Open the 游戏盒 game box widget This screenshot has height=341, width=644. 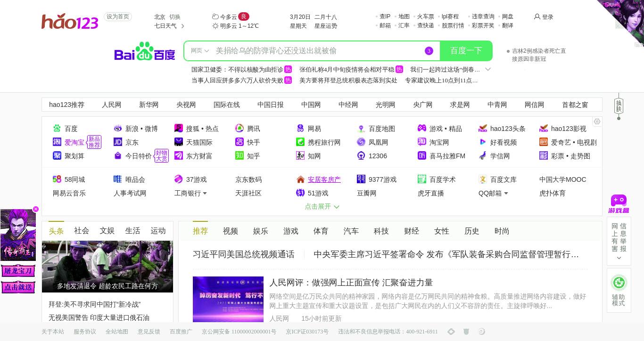tap(619, 204)
